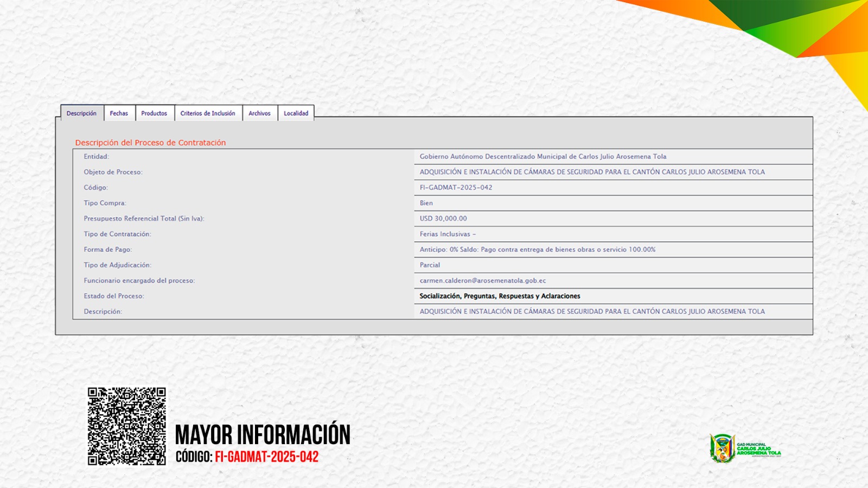Open the Descripción tab
The image size is (868, 488).
(x=81, y=113)
